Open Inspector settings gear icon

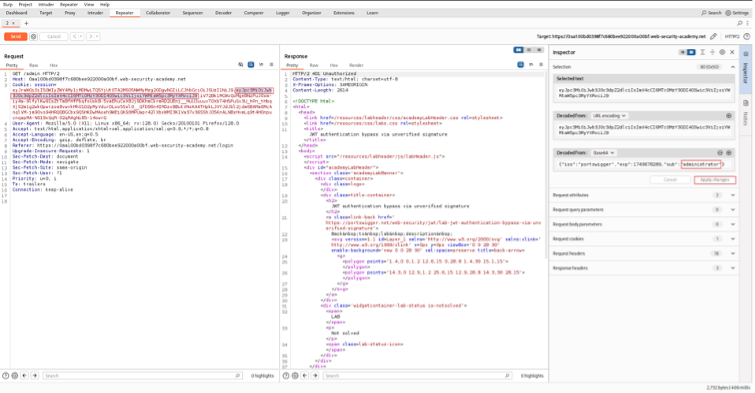click(722, 52)
